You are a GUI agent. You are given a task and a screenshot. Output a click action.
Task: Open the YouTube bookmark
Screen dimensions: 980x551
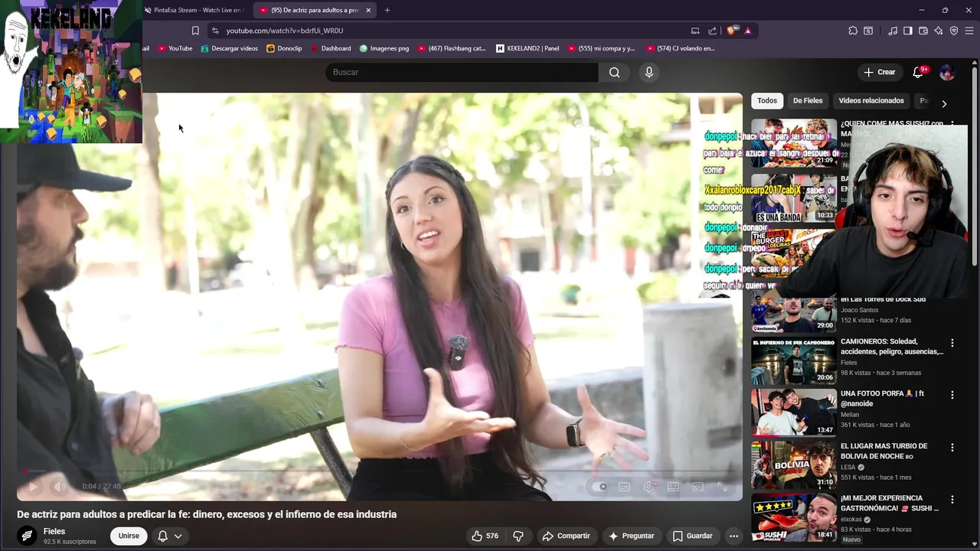coord(175,48)
